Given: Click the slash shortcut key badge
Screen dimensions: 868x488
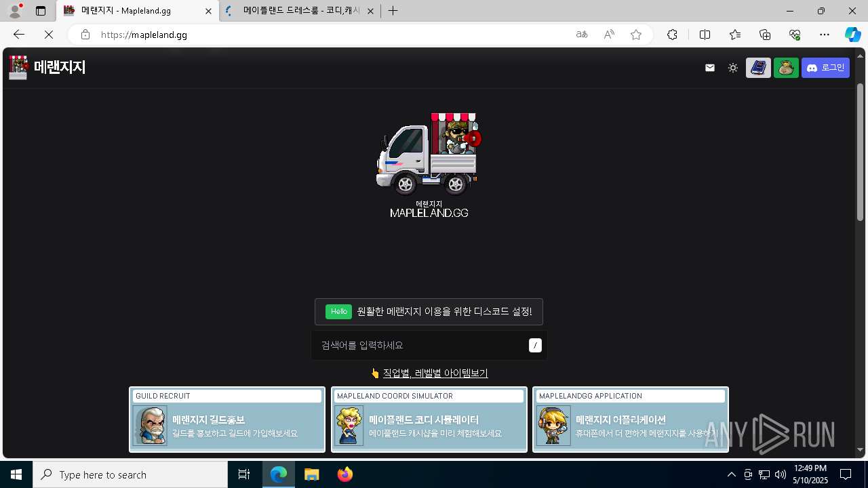Looking at the screenshot, I should pyautogui.click(x=535, y=345).
